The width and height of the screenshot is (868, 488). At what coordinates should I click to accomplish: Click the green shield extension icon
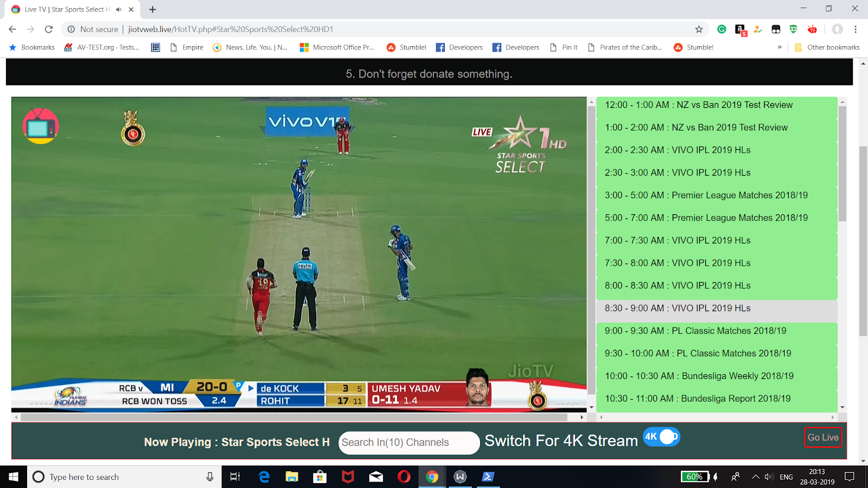click(793, 29)
